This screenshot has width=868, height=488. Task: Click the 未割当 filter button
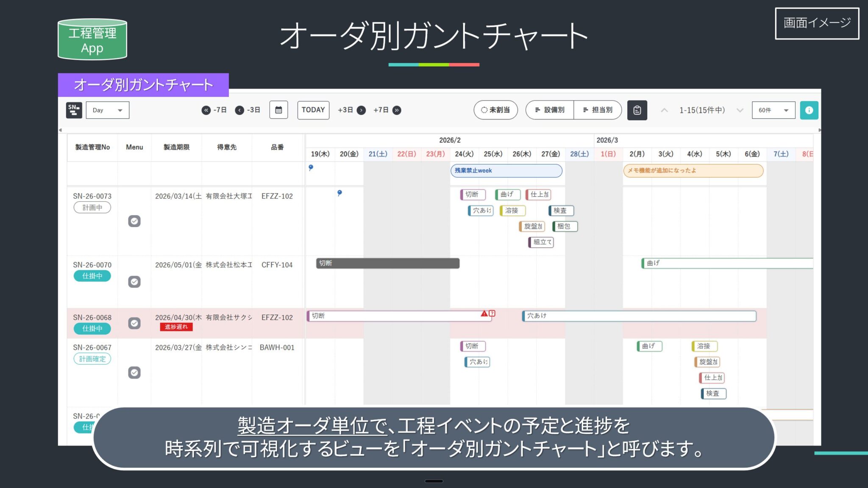click(x=495, y=110)
